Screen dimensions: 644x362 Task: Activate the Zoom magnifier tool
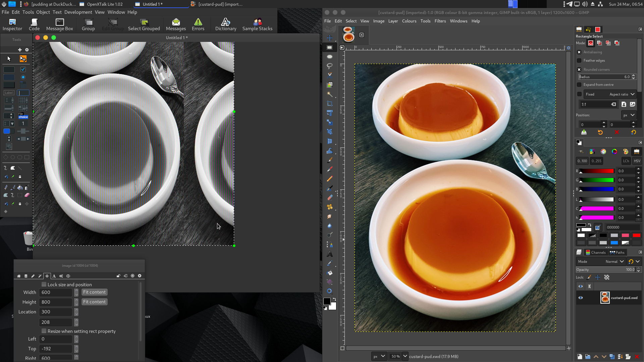tap(330, 291)
